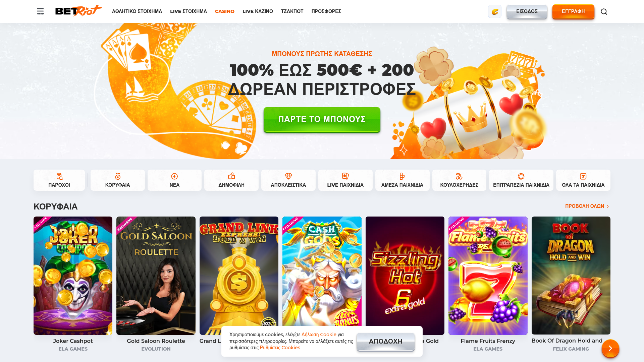
Task: Select the ΚΟΥΛΟΧΕΡΗΔΕΣ slots category
Action: coord(459,180)
